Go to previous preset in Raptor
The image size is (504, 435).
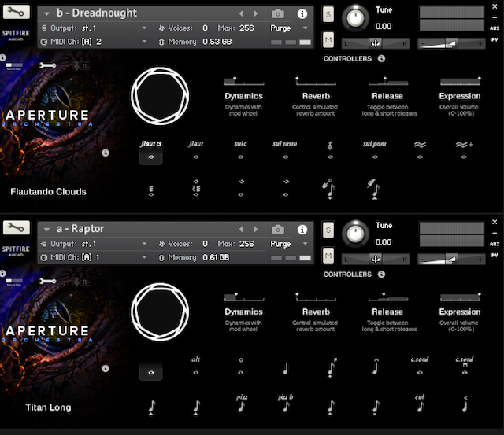pyautogui.click(x=241, y=229)
